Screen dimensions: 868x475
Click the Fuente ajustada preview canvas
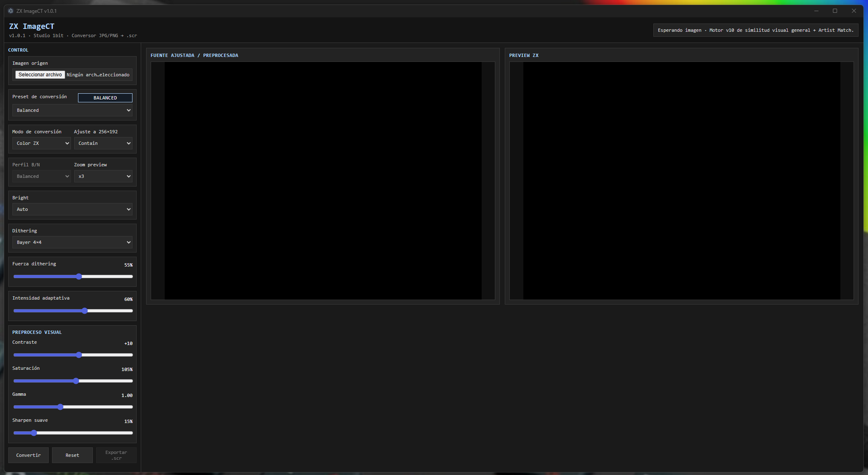[323, 181]
